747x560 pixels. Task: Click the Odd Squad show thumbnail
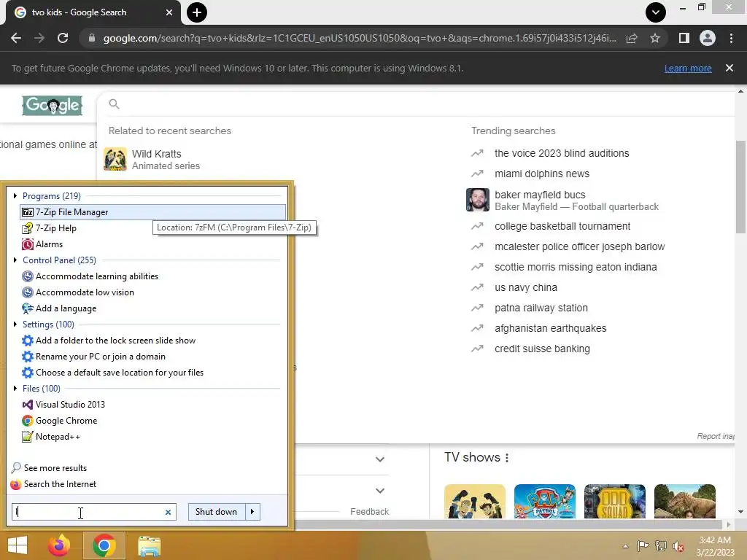(x=614, y=502)
